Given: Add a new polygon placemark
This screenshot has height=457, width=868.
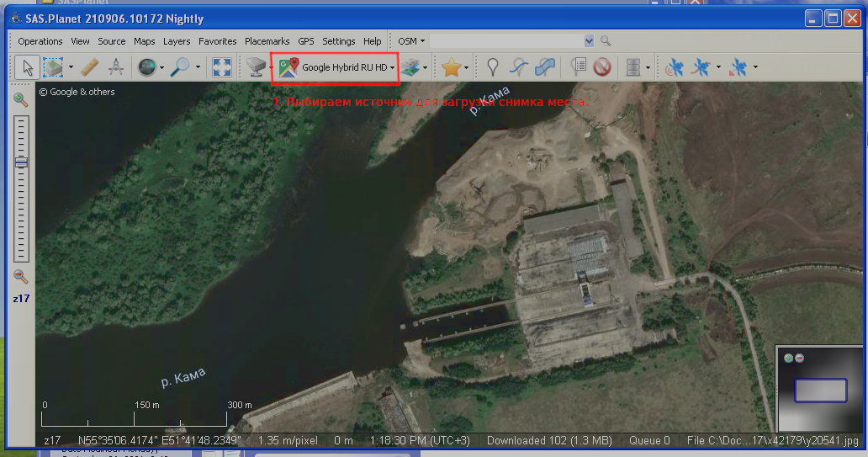Looking at the screenshot, I should click(545, 67).
